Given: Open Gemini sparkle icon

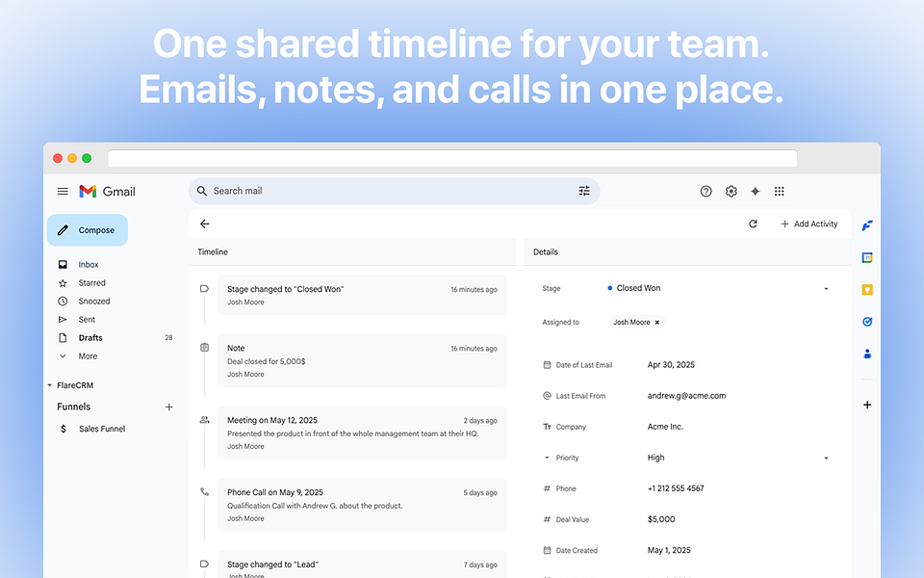Looking at the screenshot, I should [x=755, y=191].
